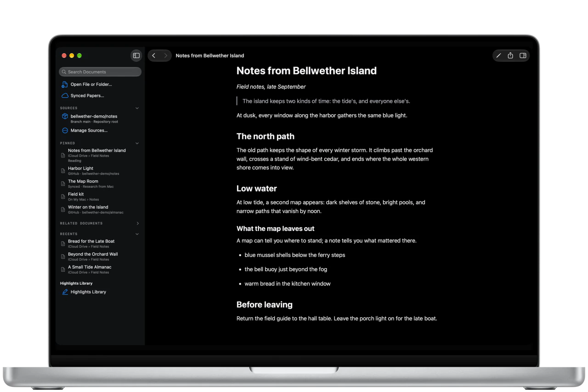Click the "The north path" heading
This screenshot has width=588, height=392.
(x=266, y=136)
